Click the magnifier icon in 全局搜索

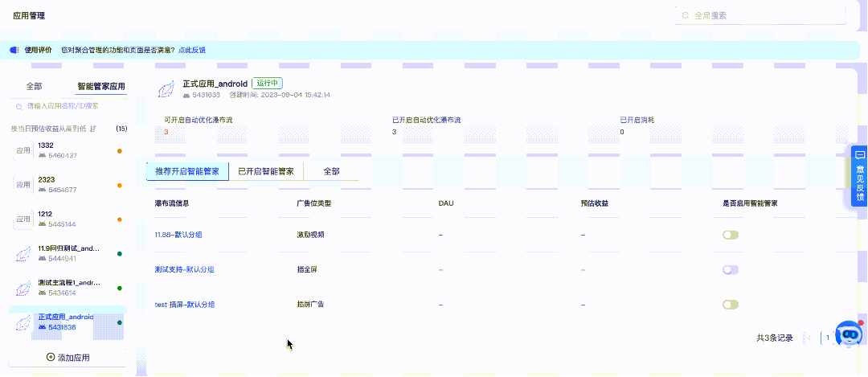pos(686,15)
